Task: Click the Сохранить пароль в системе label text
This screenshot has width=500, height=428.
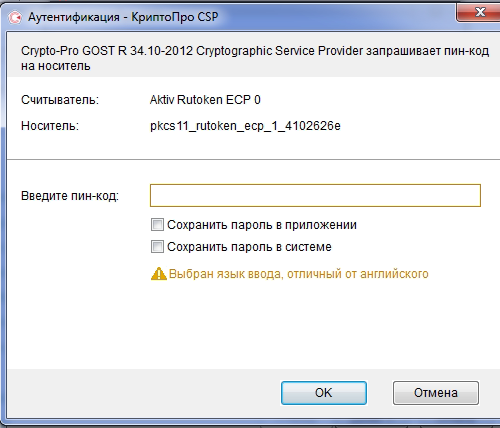Action: [x=249, y=247]
